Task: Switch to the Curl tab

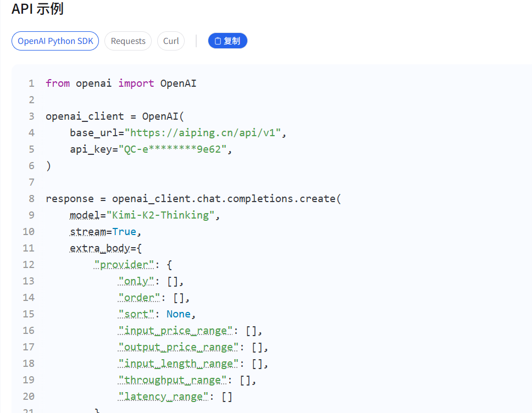Action: pos(171,41)
